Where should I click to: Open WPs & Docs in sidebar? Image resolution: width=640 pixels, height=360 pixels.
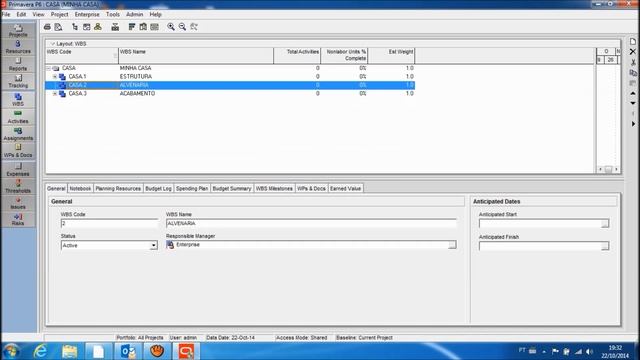pos(18,151)
